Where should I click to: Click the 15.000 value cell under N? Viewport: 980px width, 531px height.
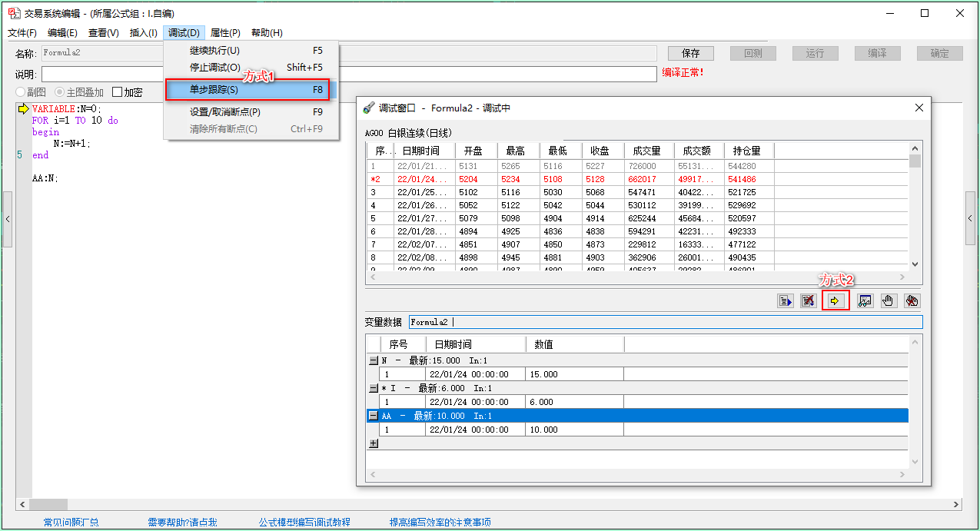click(x=575, y=374)
